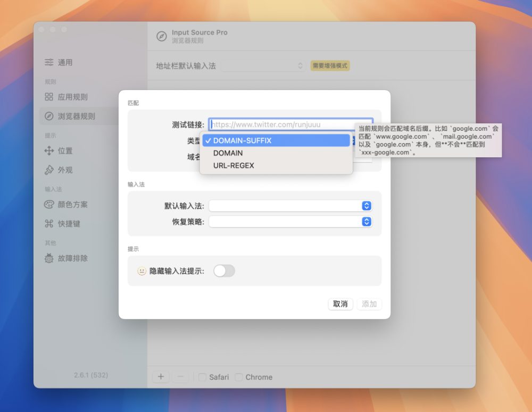Click the plus icon to add a rule
The width and height of the screenshot is (532, 412).
pyautogui.click(x=161, y=377)
